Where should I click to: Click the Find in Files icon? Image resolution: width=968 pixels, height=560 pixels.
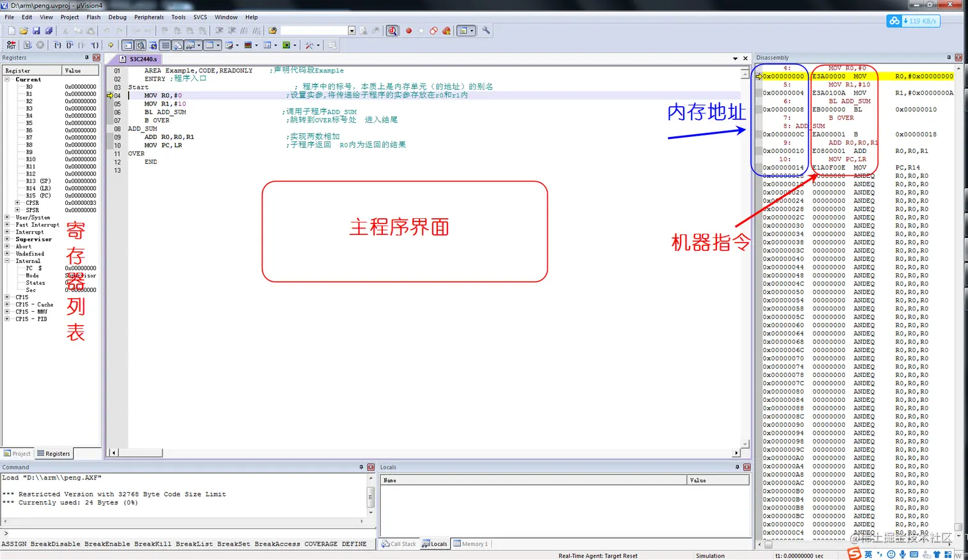pyautogui.click(x=273, y=30)
